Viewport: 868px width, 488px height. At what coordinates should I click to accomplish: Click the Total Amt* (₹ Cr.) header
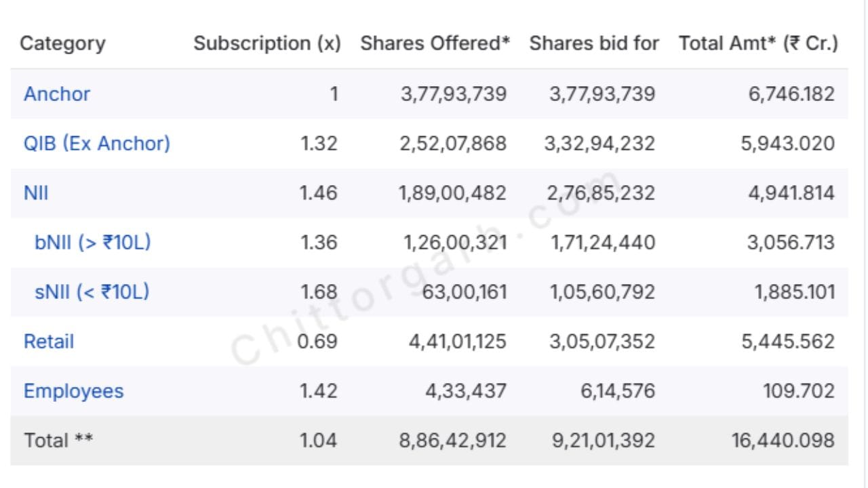[x=758, y=43]
